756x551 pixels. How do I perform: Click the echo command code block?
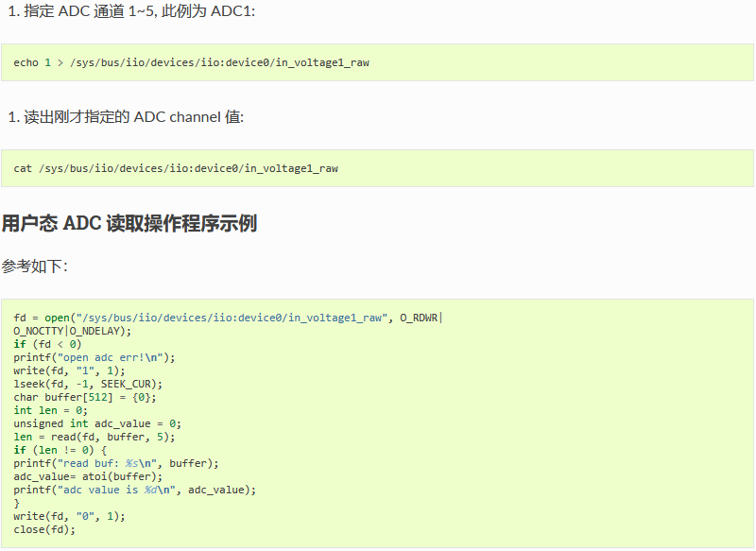tap(377, 62)
